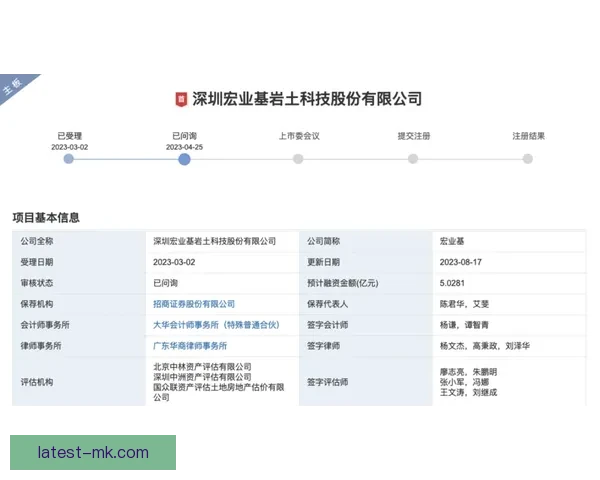The image size is (600, 480).
Task: Click the 上市委会议 stage label
Action: click(299, 136)
